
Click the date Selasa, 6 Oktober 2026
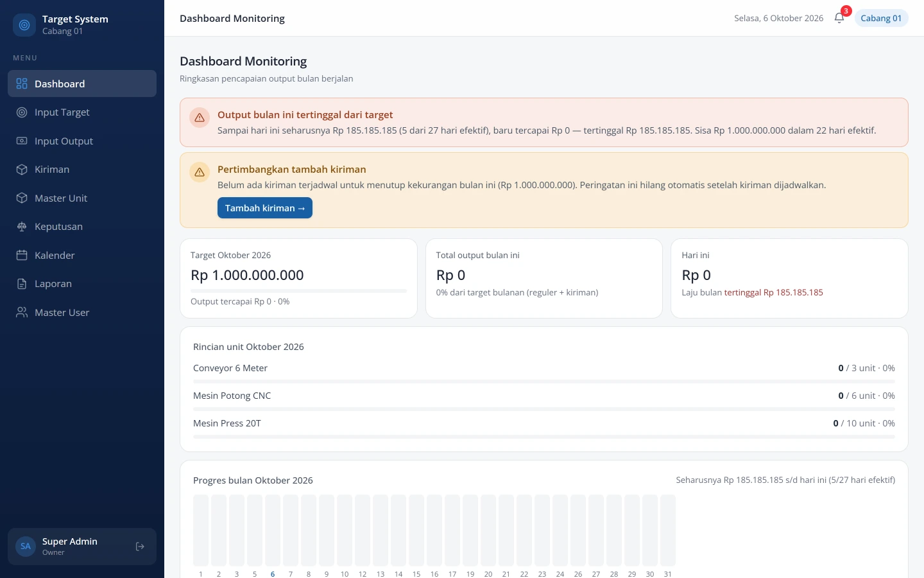click(x=778, y=18)
